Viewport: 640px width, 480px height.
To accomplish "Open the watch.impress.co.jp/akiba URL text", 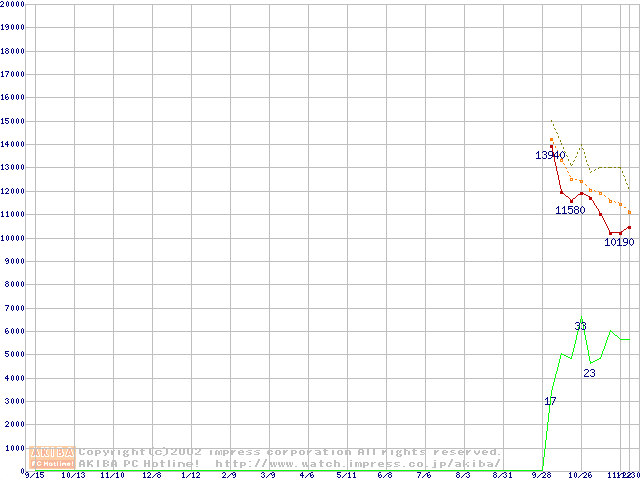I will coord(357,464).
